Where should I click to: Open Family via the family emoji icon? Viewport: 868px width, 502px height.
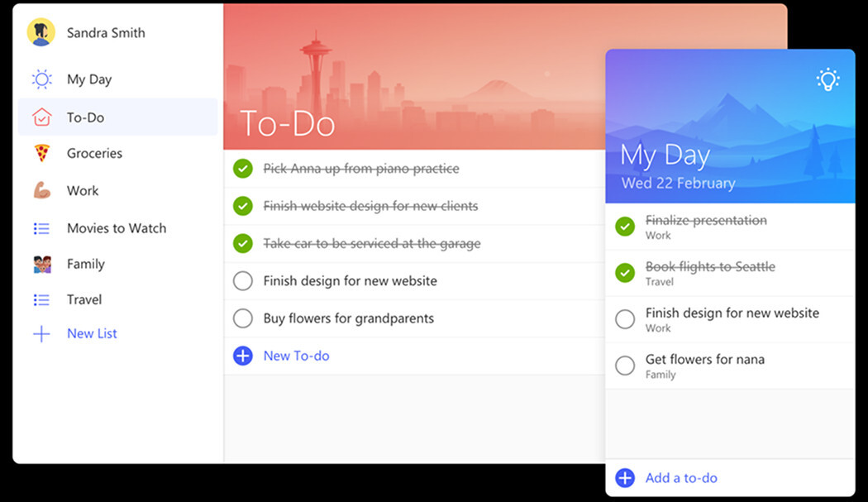coord(40,263)
